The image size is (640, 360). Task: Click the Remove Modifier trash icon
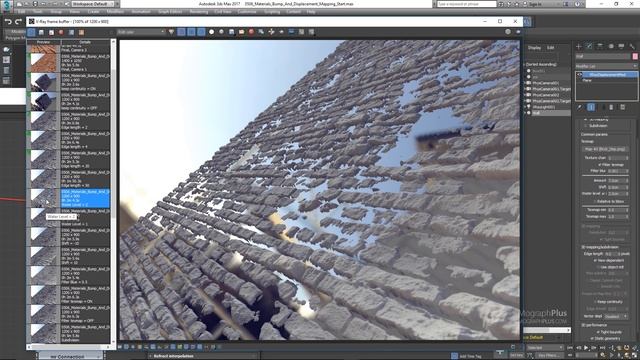(x=611, y=107)
